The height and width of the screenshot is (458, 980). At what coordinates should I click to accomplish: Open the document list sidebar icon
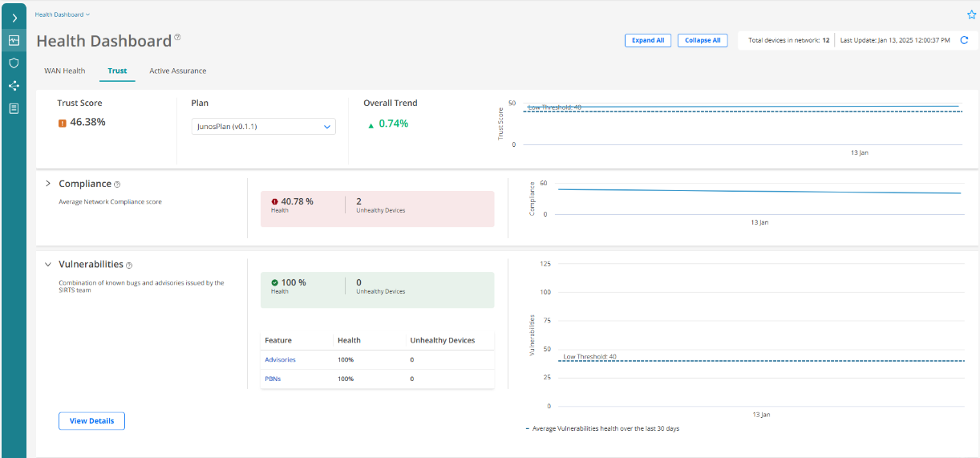14,108
